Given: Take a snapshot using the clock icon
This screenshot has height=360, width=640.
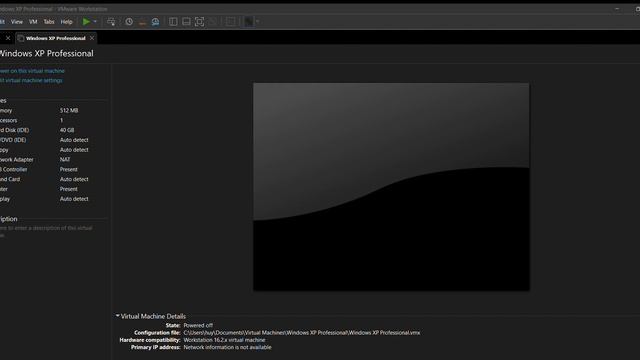Looking at the screenshot, I should pos(129,22).
